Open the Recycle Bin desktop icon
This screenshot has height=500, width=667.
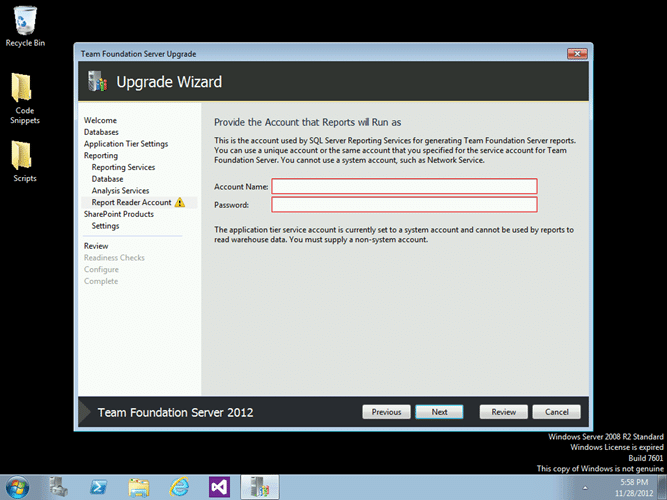(25, 26)
